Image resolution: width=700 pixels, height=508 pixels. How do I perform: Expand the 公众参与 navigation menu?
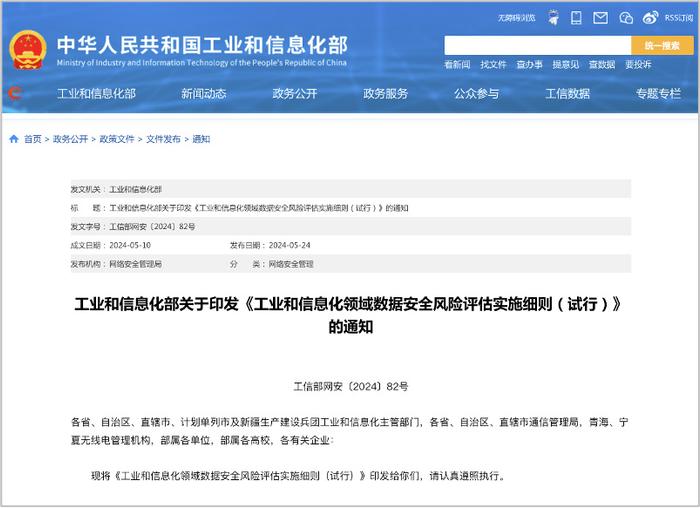pyautogui.click(x=476, y=94)
